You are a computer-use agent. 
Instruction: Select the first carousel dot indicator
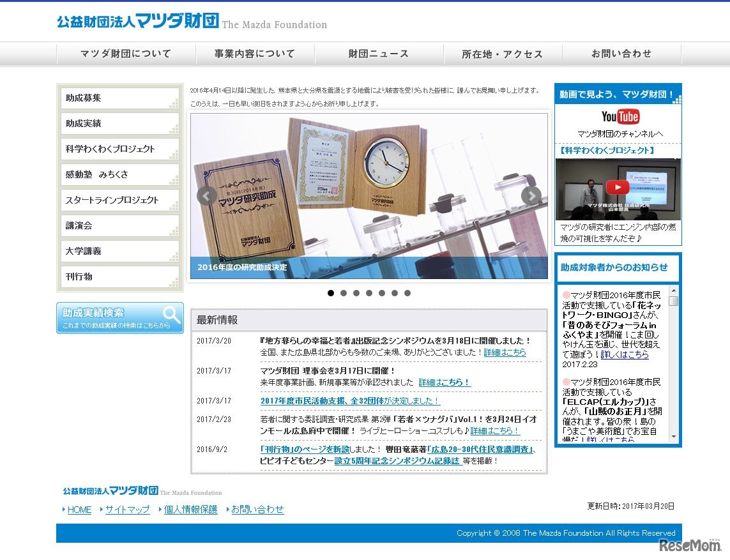coord(331,293)
